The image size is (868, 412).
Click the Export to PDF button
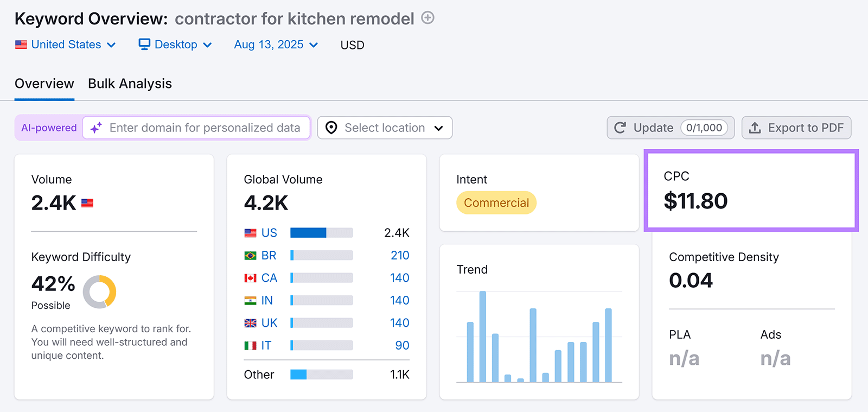[x=796, y=128]
